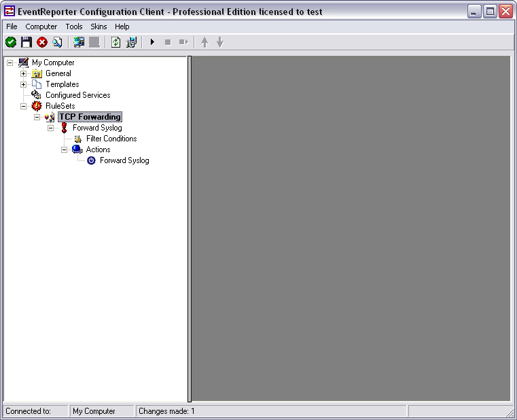Start the service with the play button

click(152, 42)
